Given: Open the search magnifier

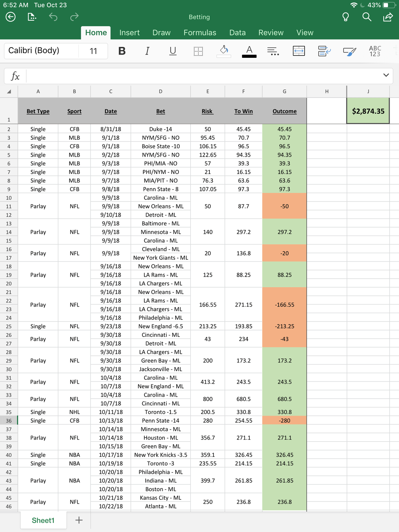Looking at the screenshot, I should coord(367,17).
